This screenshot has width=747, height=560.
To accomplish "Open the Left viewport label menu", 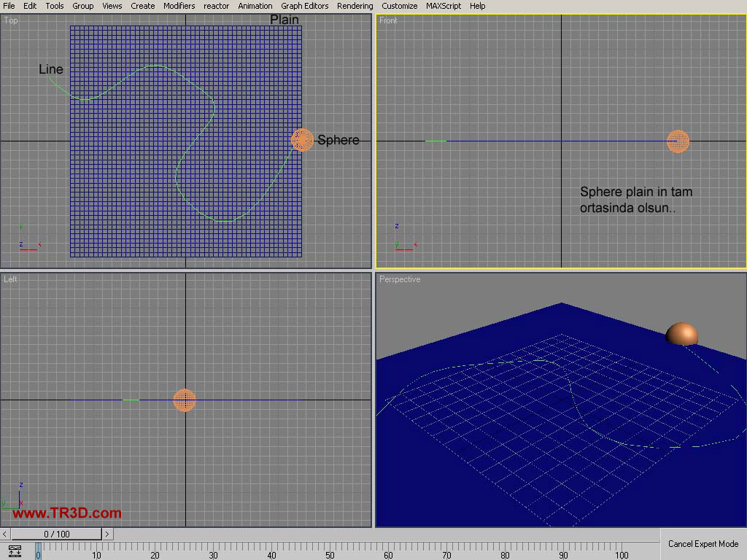I will pos(10,279).
